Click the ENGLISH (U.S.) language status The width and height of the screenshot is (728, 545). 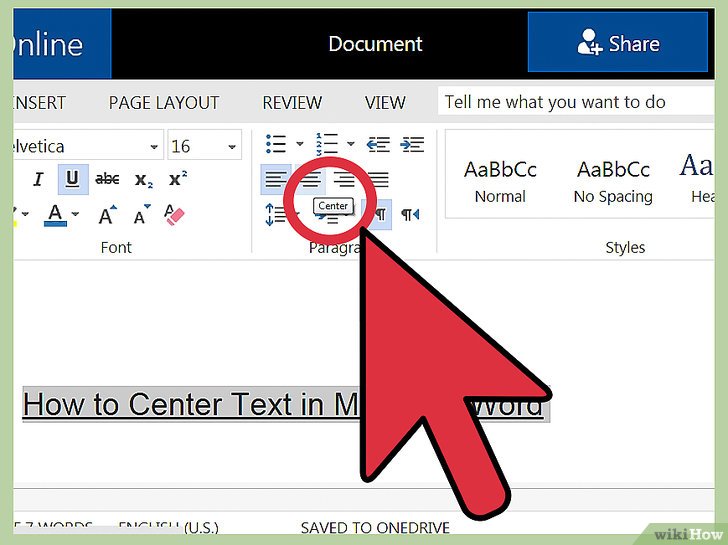pos(168,528)
